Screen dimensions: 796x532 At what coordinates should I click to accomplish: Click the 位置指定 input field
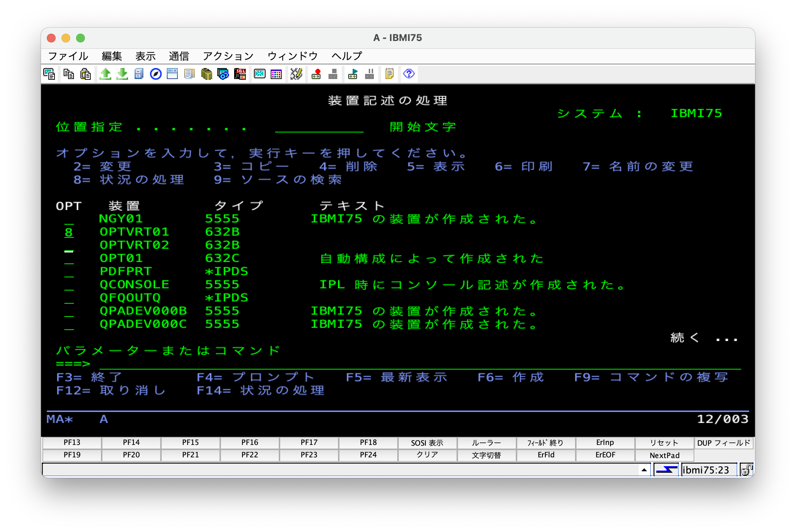(x=319, y=127)
